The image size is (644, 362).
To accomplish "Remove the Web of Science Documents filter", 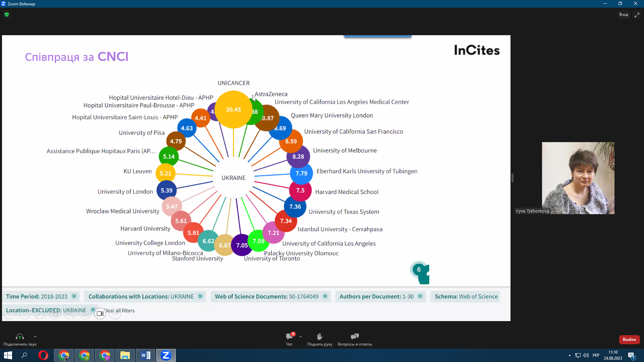I will pyautogui.click(x=325, y=296).
